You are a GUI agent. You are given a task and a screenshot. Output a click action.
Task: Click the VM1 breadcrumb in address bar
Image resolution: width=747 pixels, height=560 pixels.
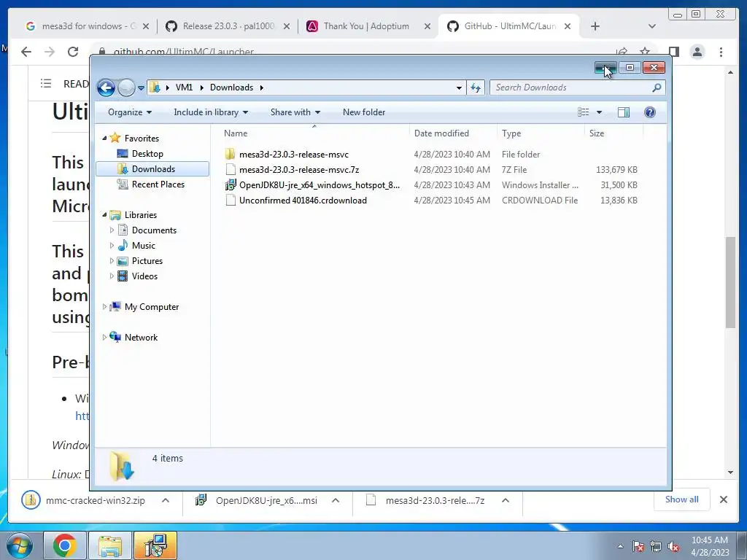pyautogui.click(x=184, y=87)
